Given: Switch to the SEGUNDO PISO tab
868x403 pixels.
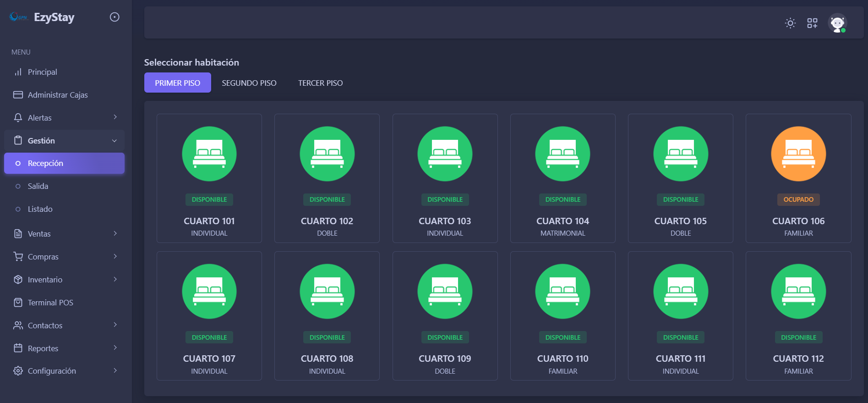Looking at the screenshot, I should tap(249, 83).
